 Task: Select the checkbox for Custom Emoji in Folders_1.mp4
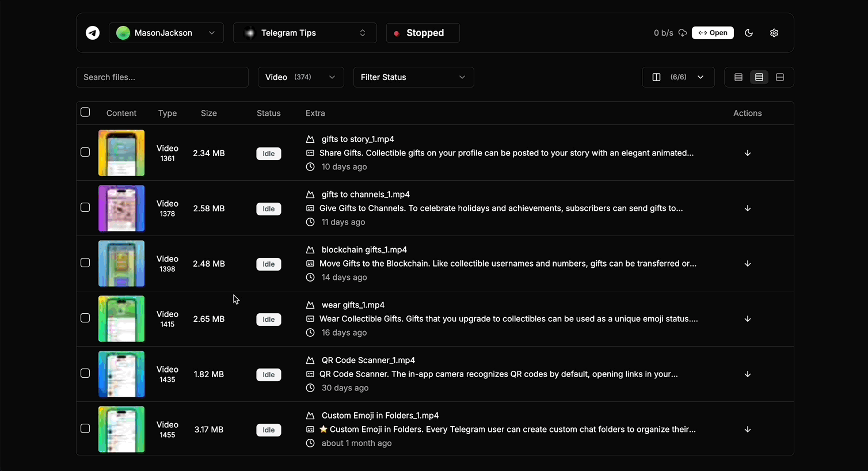click(x=85, y=428)
